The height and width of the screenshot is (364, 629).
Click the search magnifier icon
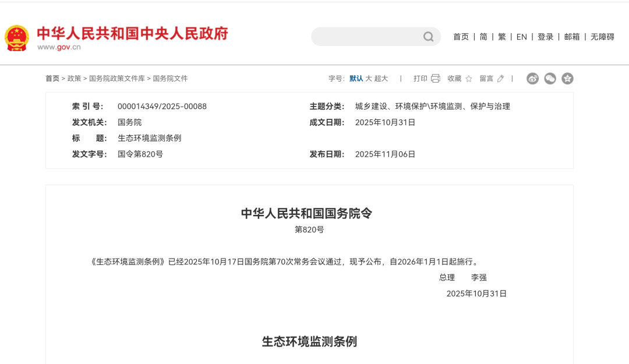(429, 36)
